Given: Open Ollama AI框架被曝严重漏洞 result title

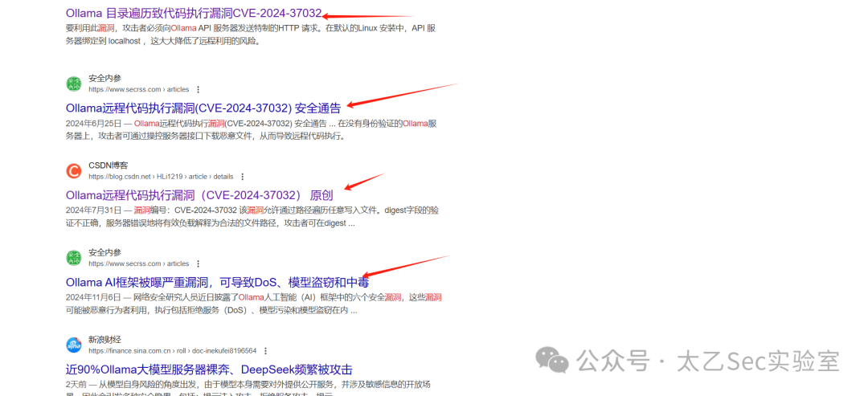Looking at the screenshot, I should pos(217,283).
